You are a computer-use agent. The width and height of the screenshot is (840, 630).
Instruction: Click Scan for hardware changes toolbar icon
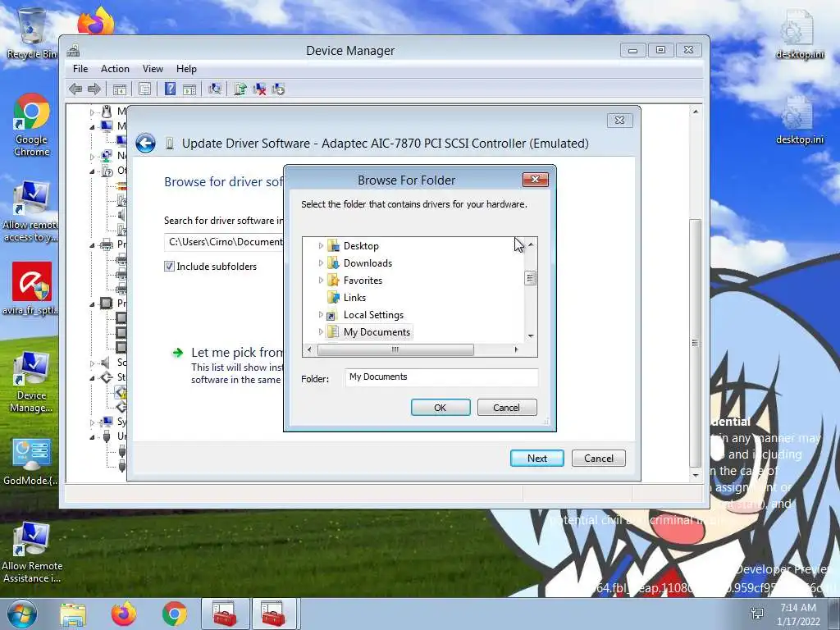pos(215,89)
